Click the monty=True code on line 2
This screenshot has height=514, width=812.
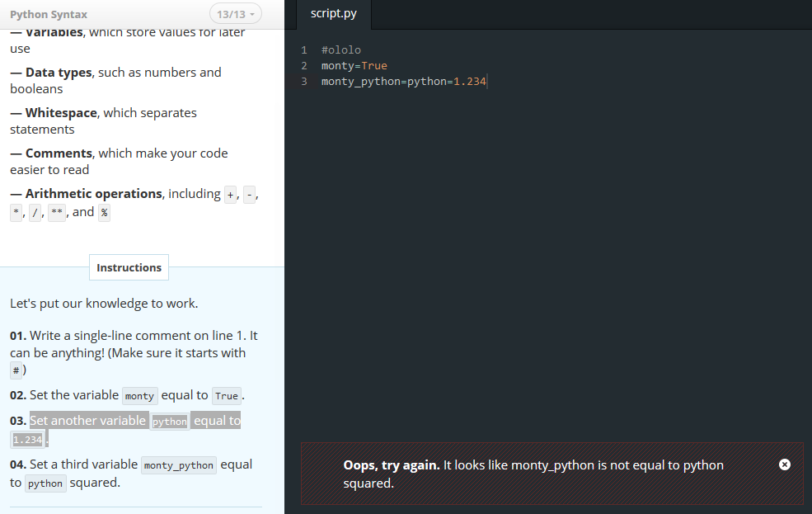354,66
